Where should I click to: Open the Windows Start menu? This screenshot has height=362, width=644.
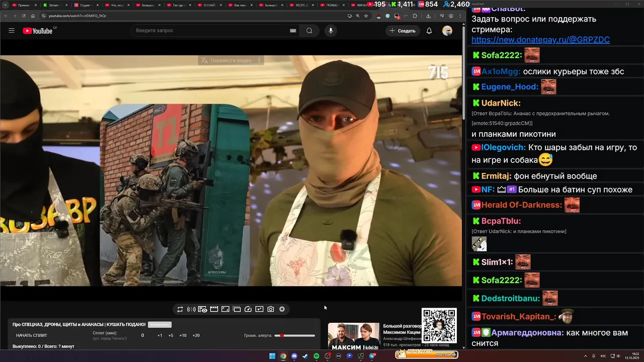click(x=272, y=356)
